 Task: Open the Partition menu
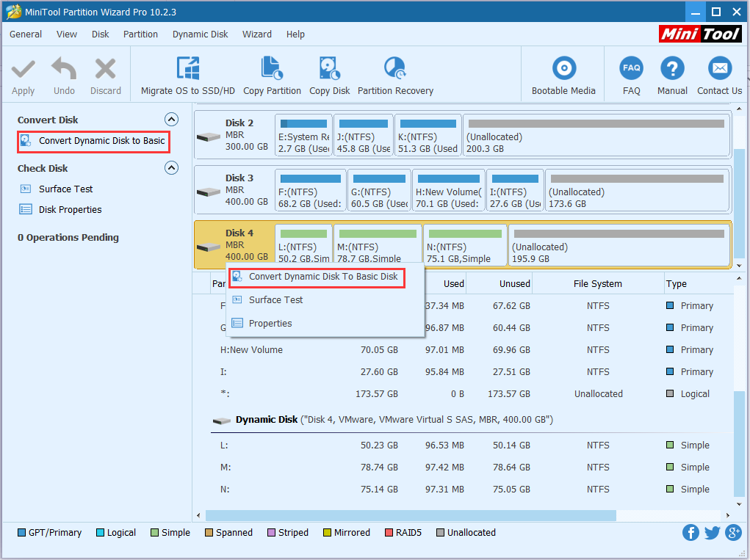point(140,34)
